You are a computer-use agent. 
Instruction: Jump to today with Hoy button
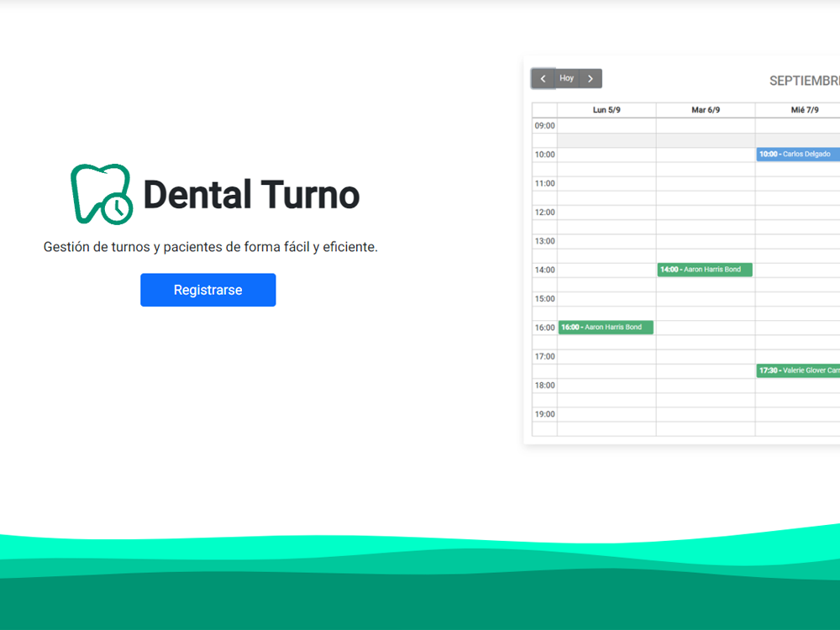pos(567,79)
